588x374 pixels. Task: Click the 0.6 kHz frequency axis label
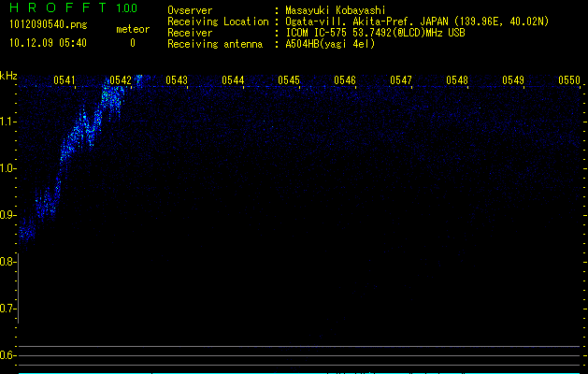7,355
